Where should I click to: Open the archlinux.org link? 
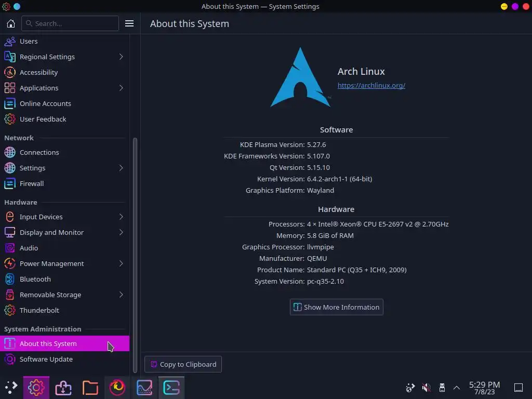(371, 86)
